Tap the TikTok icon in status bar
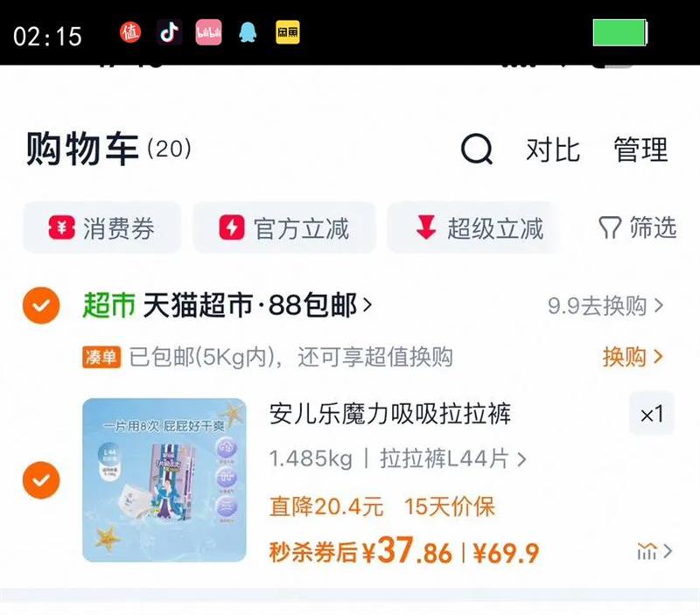The width and height of the screenshot is (700, 615). coord(169,32)
